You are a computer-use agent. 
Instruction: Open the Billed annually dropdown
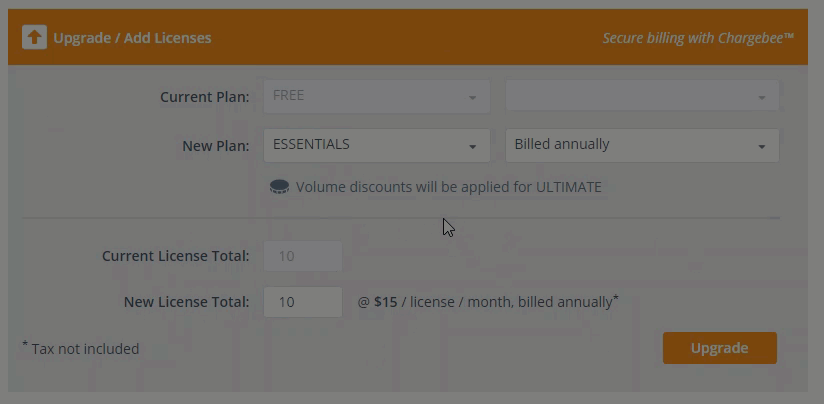642,145
